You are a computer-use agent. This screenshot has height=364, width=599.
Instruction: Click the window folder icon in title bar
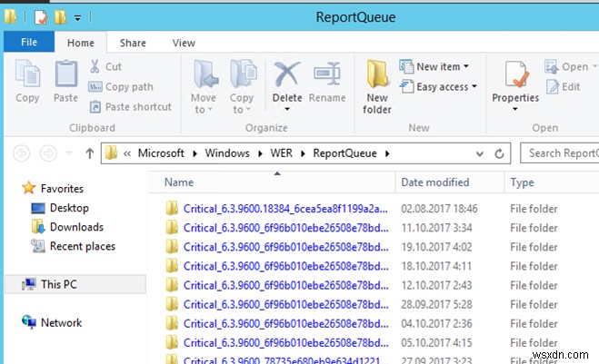click(10, 16)
